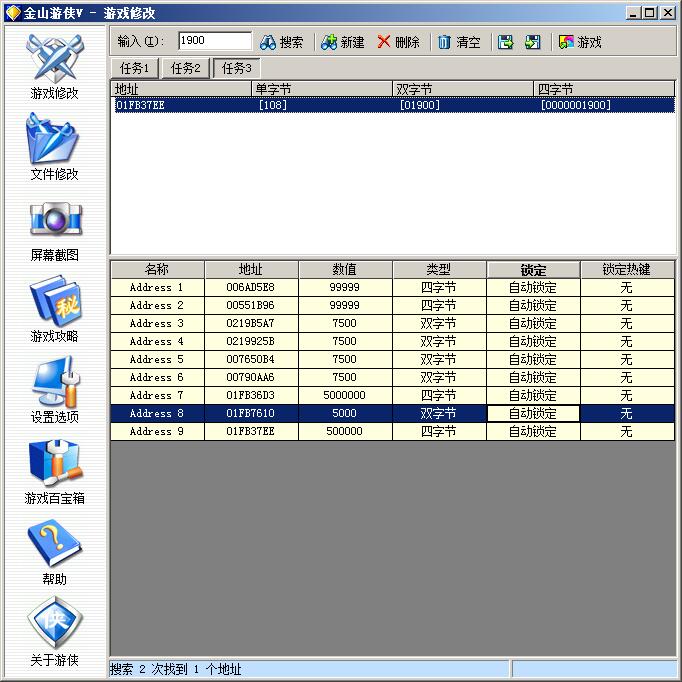Click value 99999 of Address 2
Viewport: 682px width, 682px height.
pos(344,305)
